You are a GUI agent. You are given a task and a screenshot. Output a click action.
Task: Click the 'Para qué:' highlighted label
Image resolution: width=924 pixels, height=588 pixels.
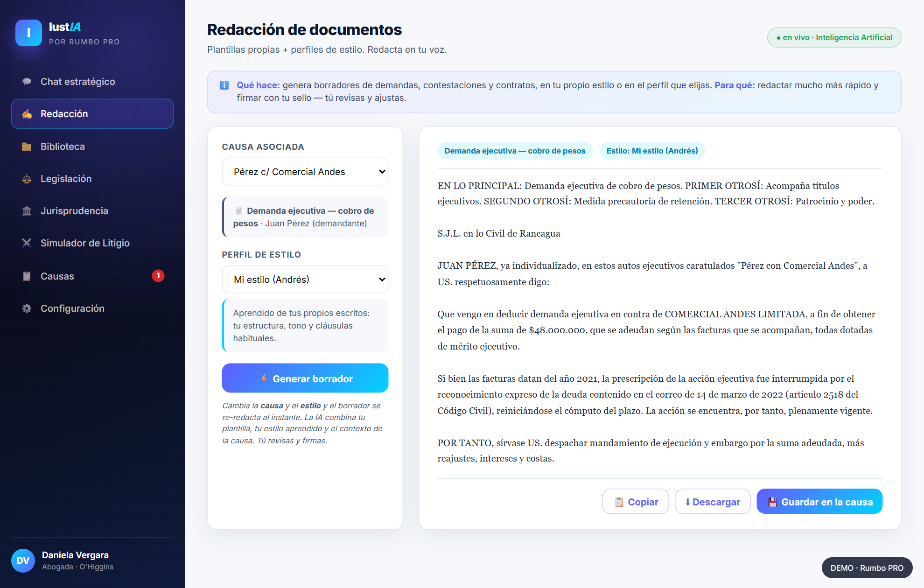(735, 85)
